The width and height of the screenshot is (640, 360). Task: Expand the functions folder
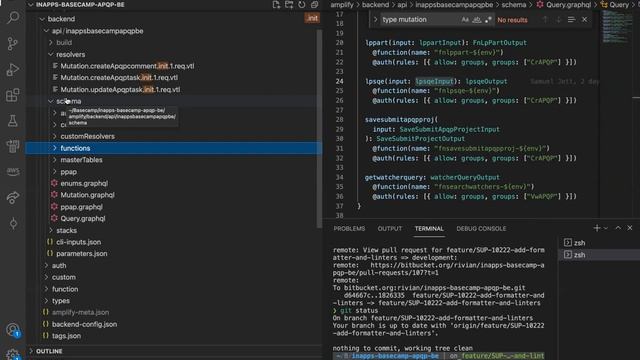point(174,148)
